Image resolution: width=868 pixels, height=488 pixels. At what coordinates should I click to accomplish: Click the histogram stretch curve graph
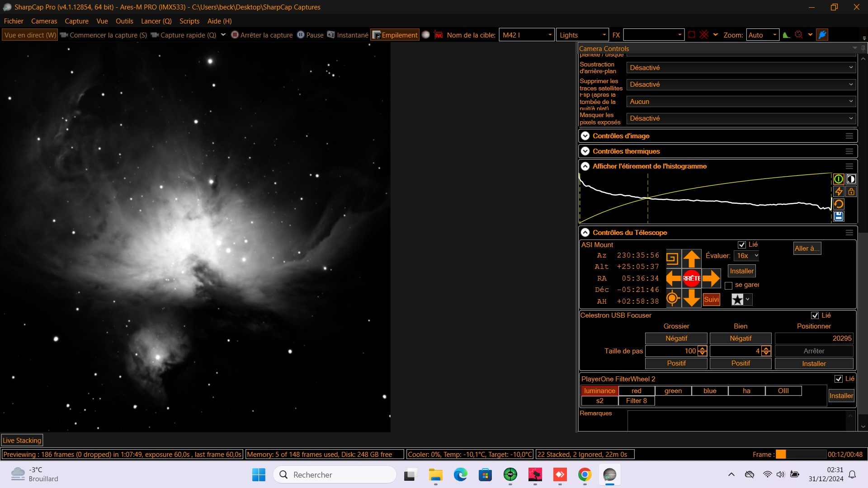point(705,198)
